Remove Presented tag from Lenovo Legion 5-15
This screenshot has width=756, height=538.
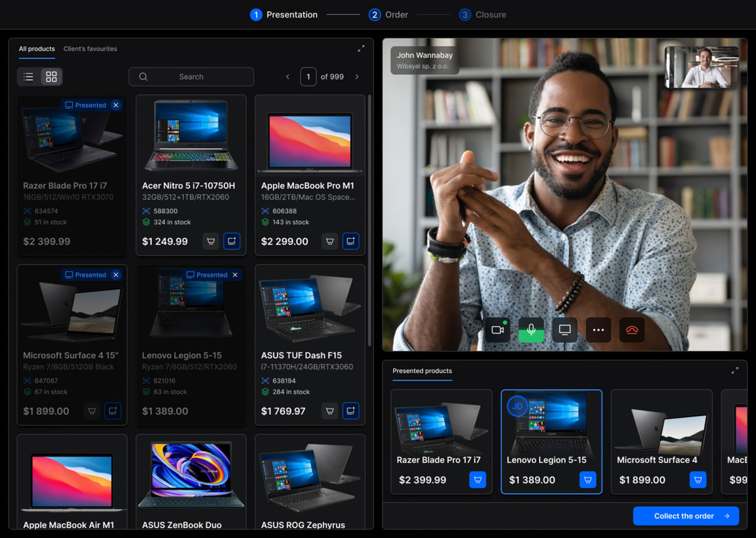click(235, 275)
